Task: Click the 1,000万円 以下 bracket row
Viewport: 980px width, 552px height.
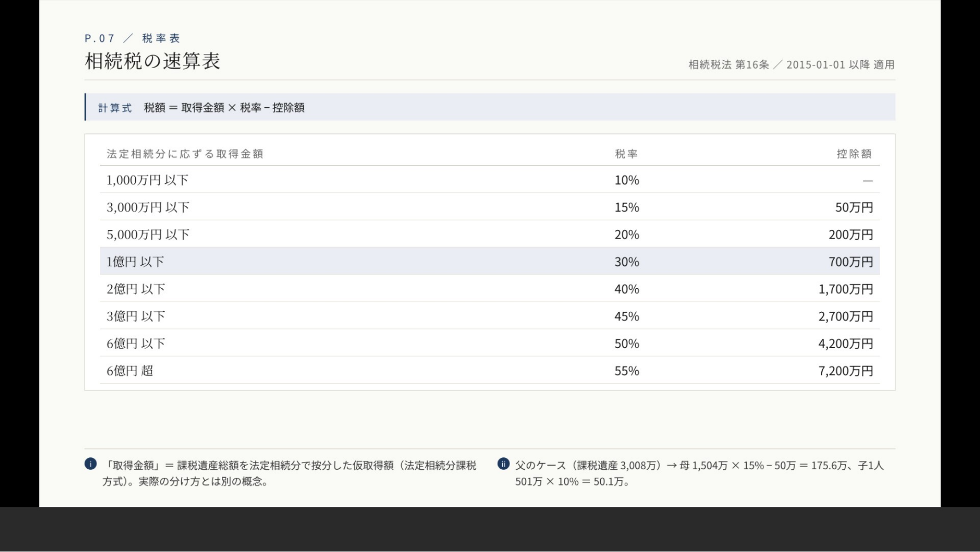Action: (490, 180)
